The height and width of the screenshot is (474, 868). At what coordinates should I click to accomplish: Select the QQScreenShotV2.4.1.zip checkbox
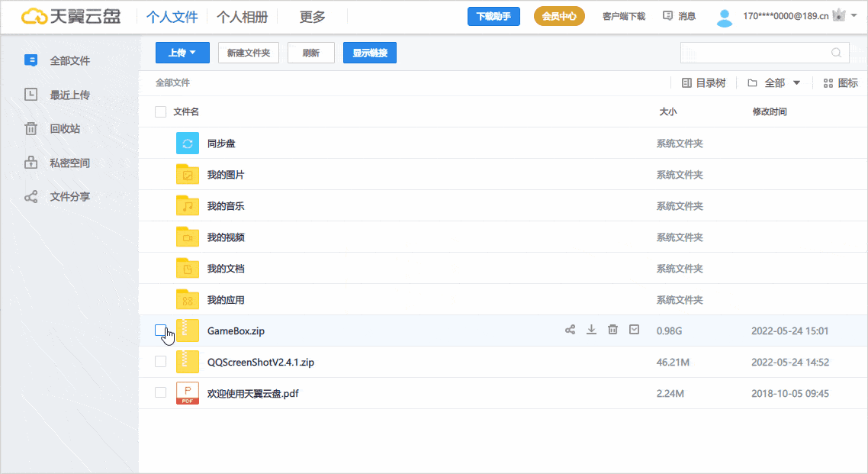pos(160,362)
